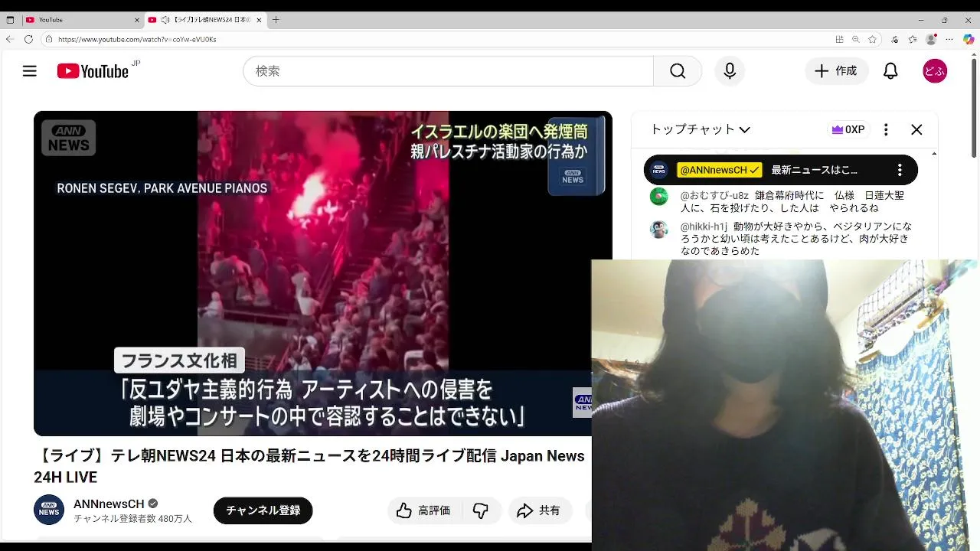
Task: Click the browser back arrow
Action: click(x=10, y=39)
